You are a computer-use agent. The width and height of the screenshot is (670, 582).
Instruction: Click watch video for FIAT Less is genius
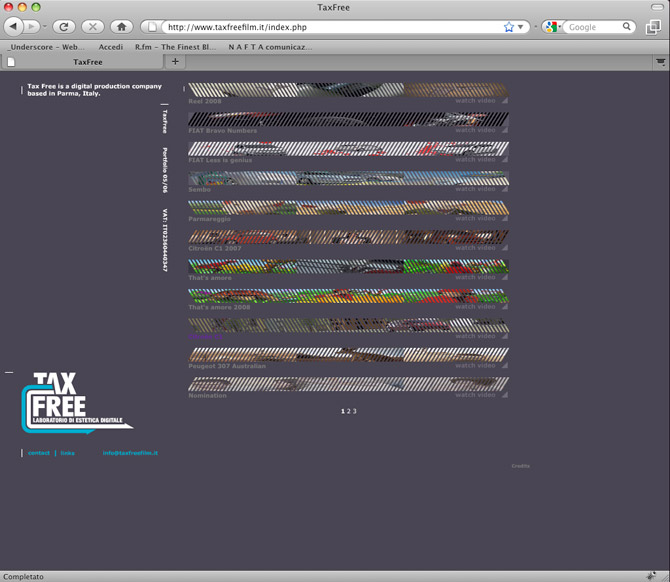tap(475, 160)
